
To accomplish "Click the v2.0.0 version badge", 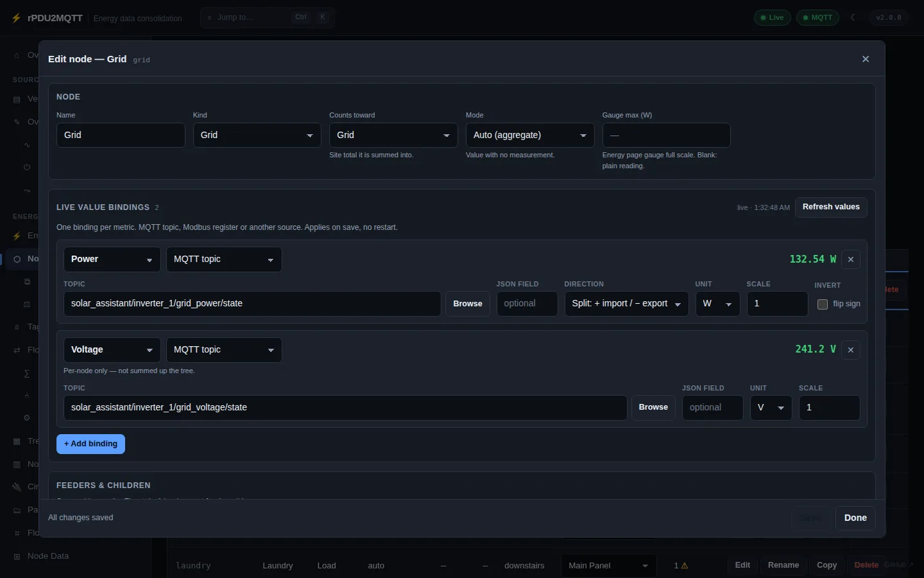I will [889, 18].
